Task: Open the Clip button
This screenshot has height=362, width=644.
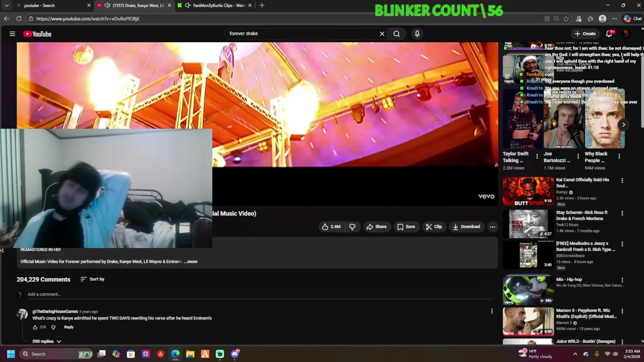Action: [434, 227]
